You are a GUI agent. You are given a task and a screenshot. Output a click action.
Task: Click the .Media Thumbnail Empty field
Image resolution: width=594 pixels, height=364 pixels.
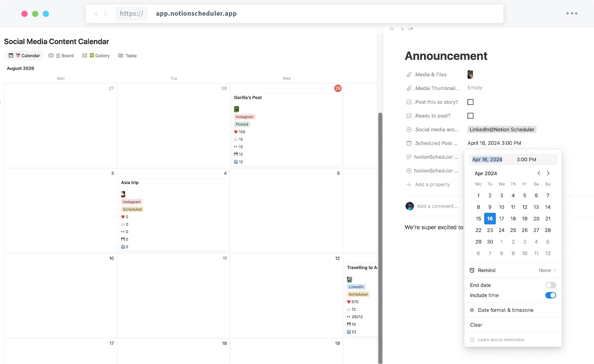click(475, 88)
